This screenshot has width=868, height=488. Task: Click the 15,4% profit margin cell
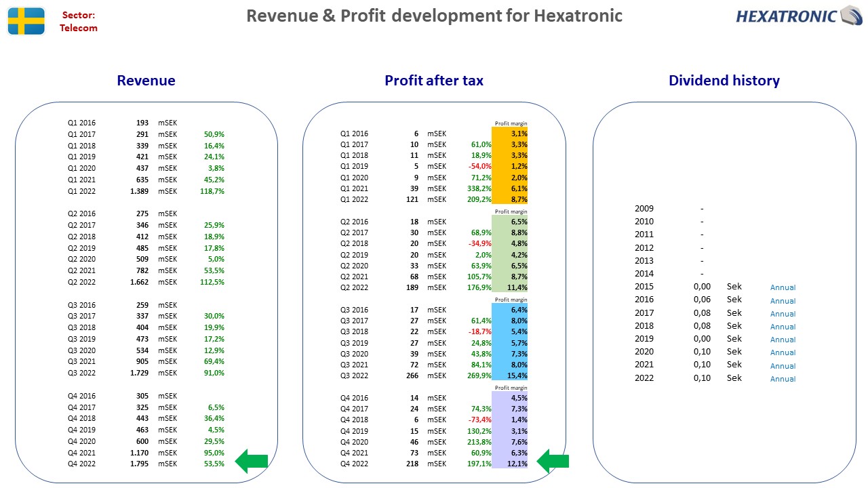click(x=510, y=375)
